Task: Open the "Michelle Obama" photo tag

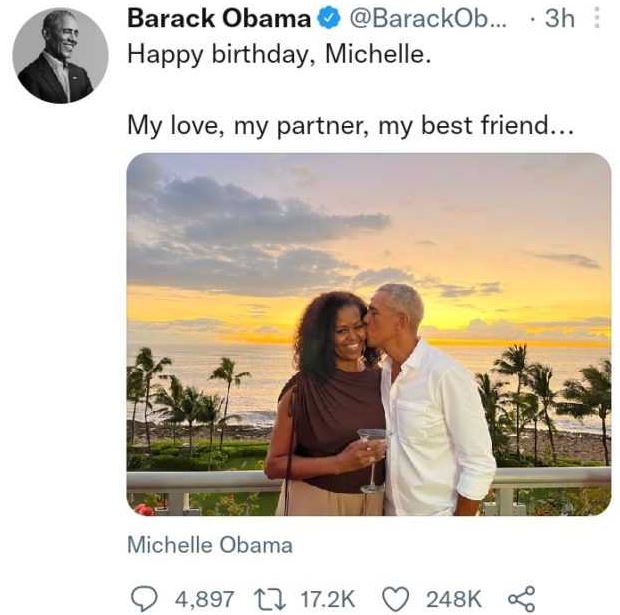Action: coord(209,545)
